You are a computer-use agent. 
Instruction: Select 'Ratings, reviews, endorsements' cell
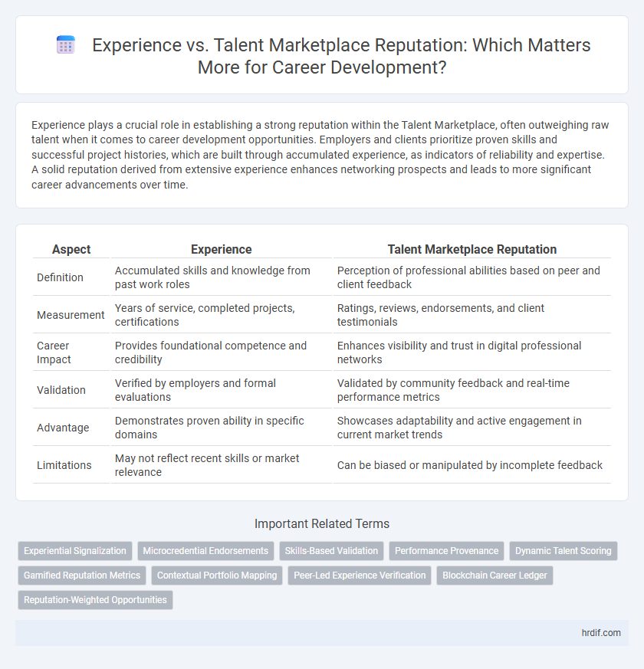coord(472,315)
